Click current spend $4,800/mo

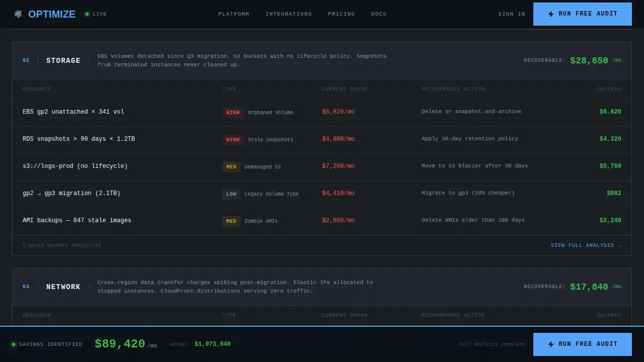(338, 139)
